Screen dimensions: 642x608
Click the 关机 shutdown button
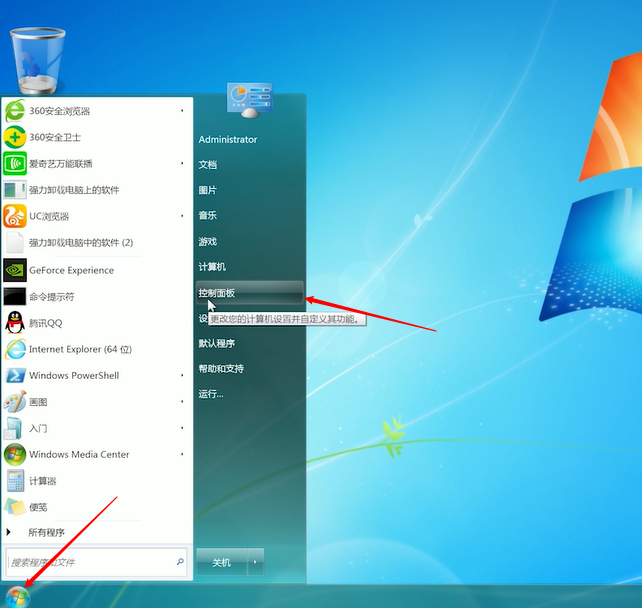222,562
